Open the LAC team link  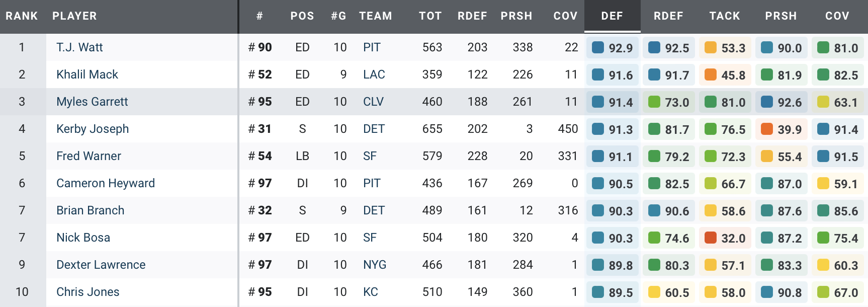(374, 74)
